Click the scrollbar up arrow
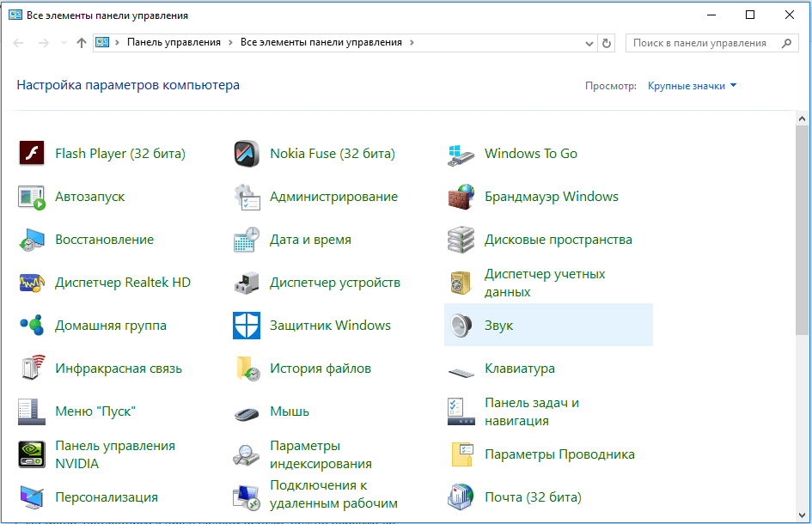 pos(803,119)
